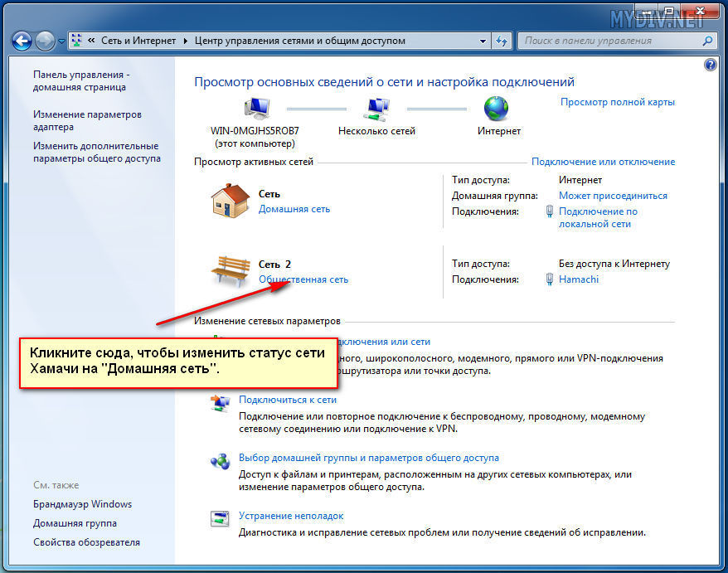Open Просмотр полной карты link
Screen dimensions: 728x573
pos(617,102)
